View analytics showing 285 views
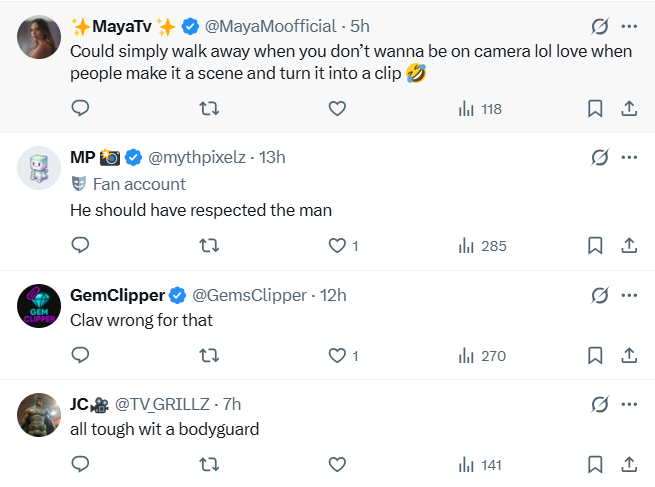 coord(482,246)
